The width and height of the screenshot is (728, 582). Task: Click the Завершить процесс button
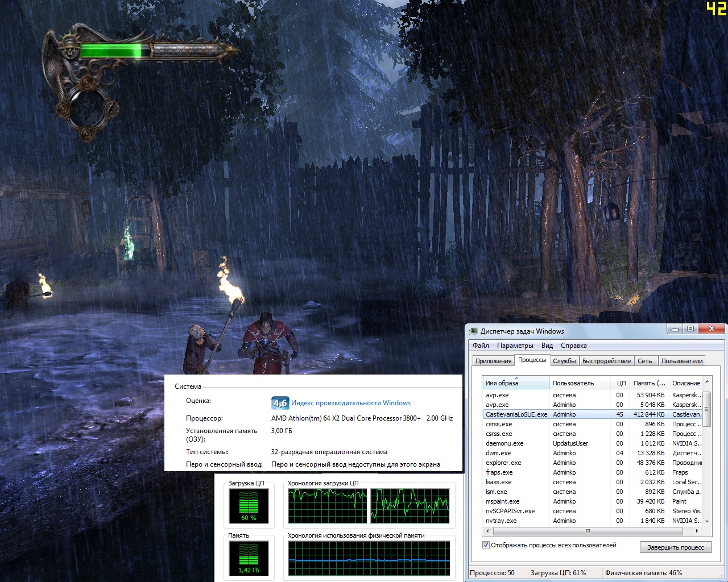(676, 547)
